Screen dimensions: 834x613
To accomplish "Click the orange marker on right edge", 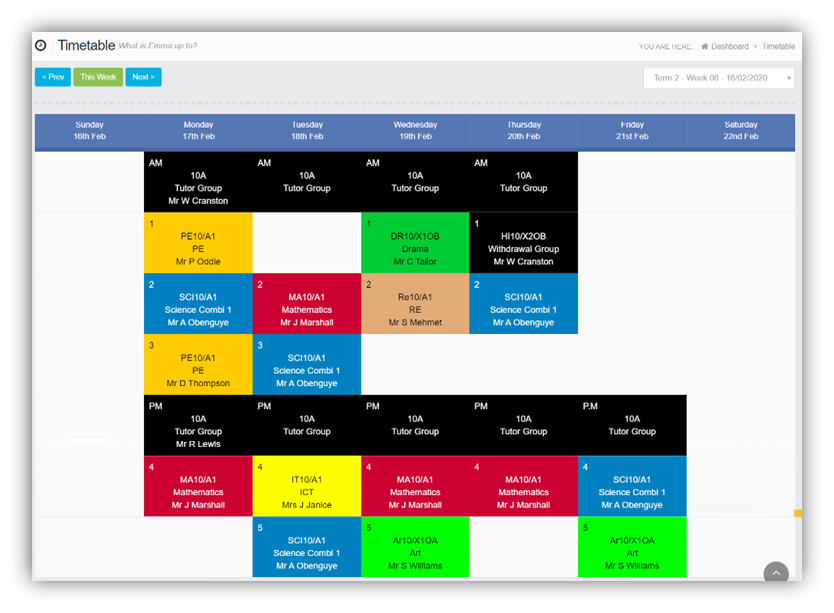I will pos(798,513).
